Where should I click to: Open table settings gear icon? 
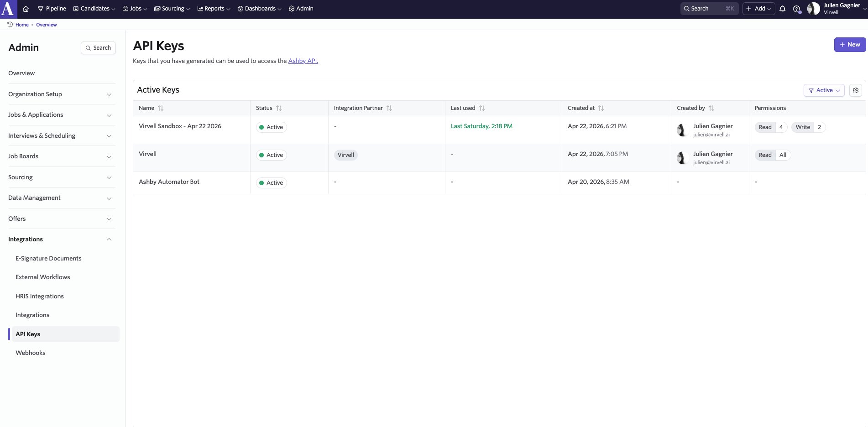point(856,90)
